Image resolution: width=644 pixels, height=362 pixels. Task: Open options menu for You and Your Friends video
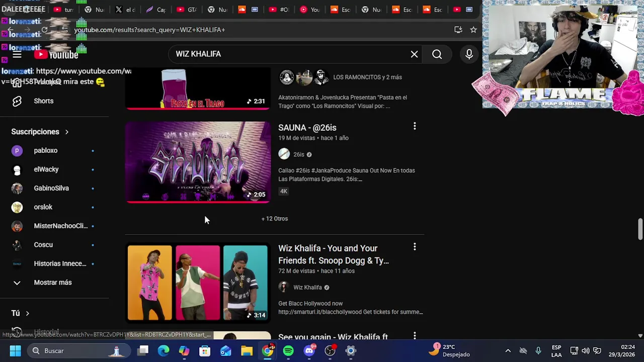[415, 247]
